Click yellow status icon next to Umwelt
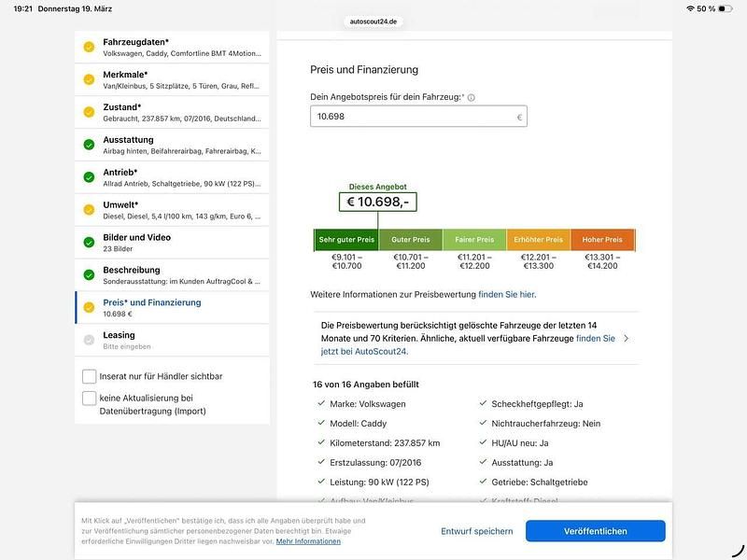747x560 pixels. pos(89,210)
